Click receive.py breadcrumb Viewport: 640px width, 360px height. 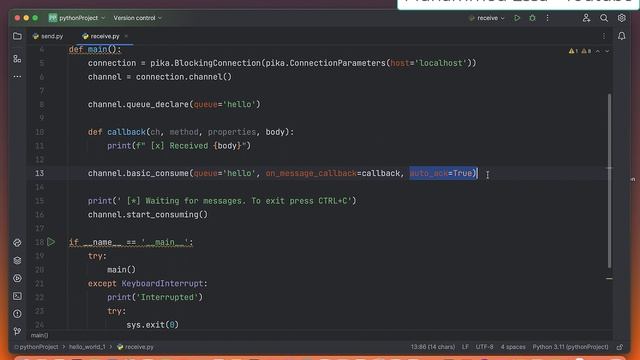(135, 347)
